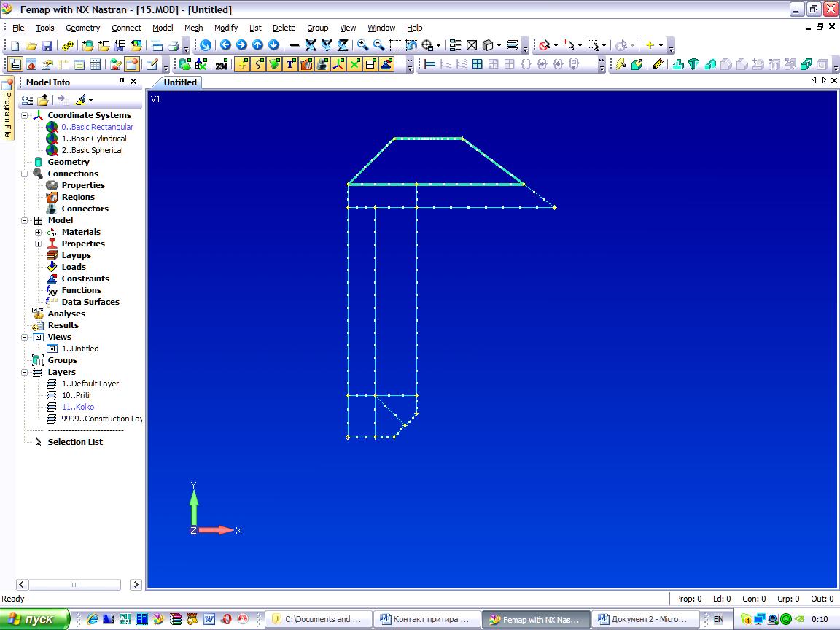This screenshot has height=630, width=840.
Task: Click the Model Info scroll right arrow
Action: [136, 585]
